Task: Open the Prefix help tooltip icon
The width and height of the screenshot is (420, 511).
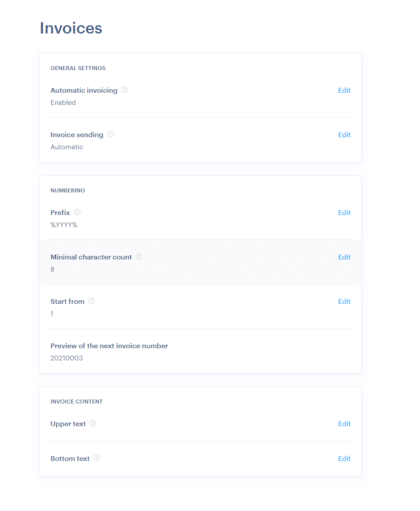Action: pyautogui.click(x=77, y=212)
